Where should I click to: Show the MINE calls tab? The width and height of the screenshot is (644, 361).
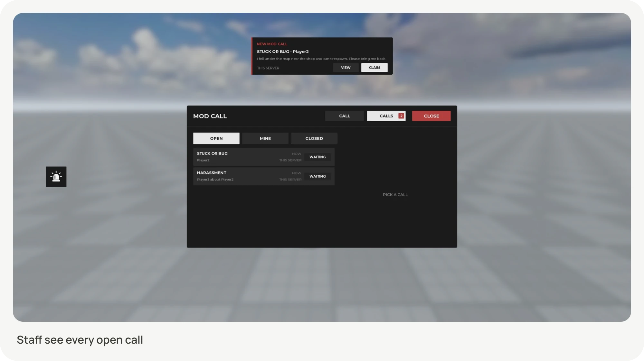point(265,138)
